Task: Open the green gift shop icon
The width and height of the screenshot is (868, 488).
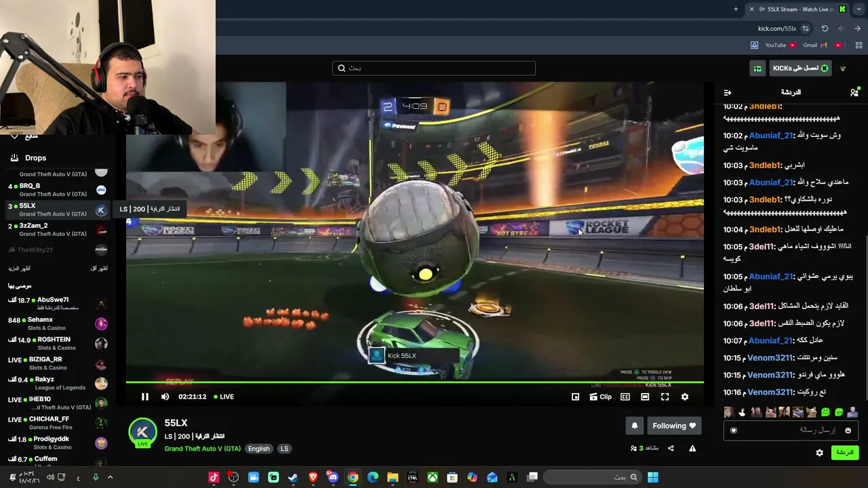Action: tap(757, 68)
